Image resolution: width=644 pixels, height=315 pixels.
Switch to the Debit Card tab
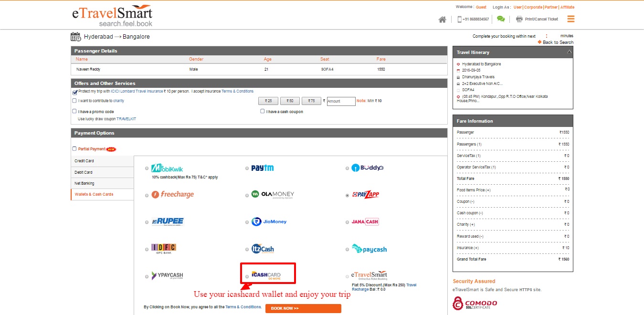(x=102, y=172)
